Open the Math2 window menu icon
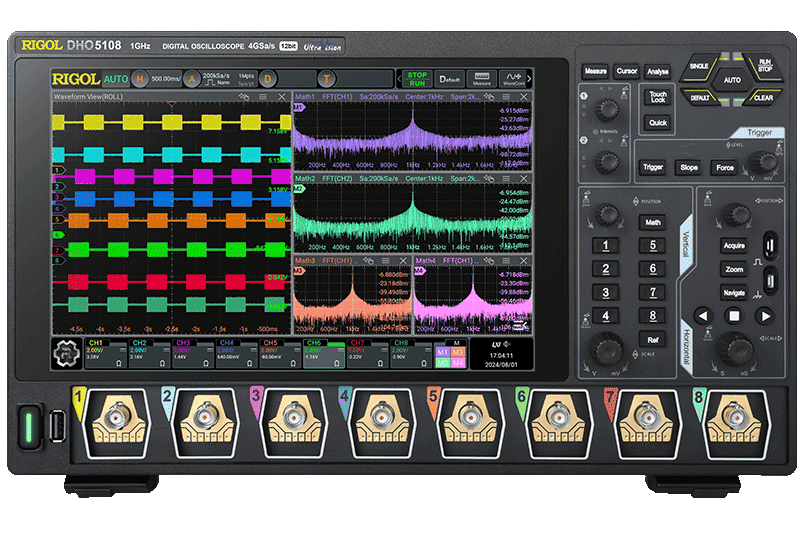 (508, 177)
